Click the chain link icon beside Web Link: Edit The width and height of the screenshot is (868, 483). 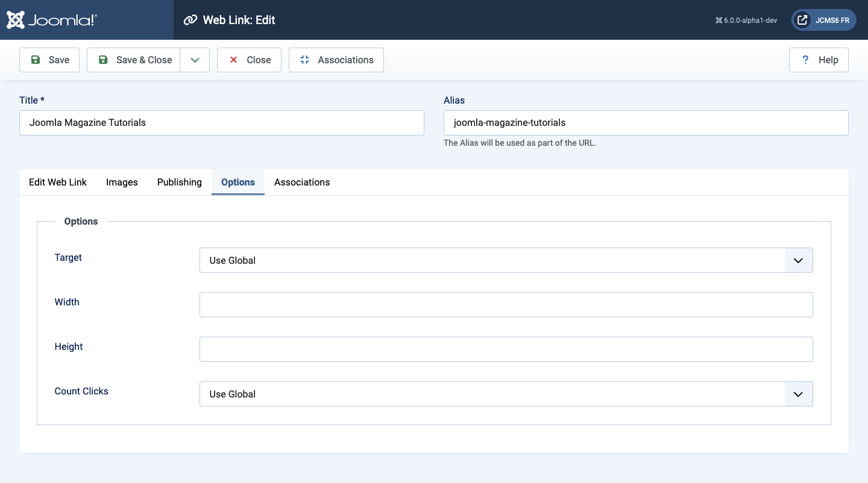click(x=190, y=20)
